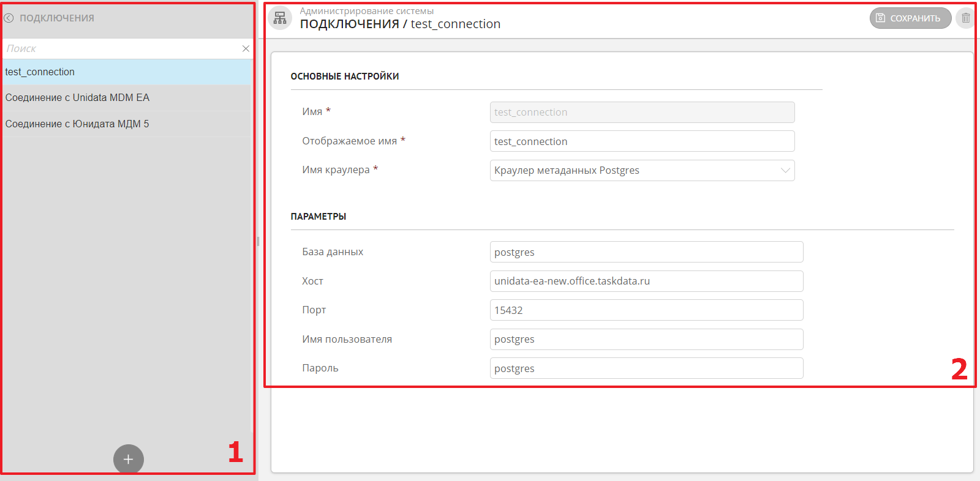Click the СОХРАНИТЬ save button
This screenshot has width=980, height=481.
(910, 18)
